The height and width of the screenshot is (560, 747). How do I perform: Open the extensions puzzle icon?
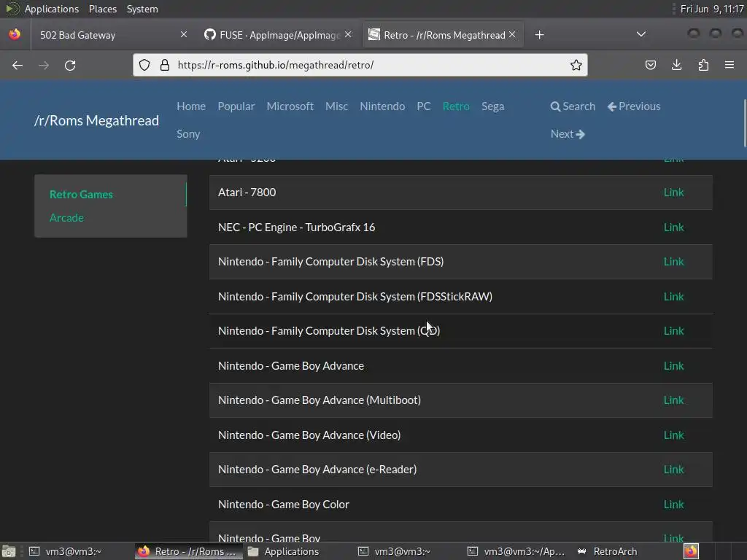tap(703, 65)
